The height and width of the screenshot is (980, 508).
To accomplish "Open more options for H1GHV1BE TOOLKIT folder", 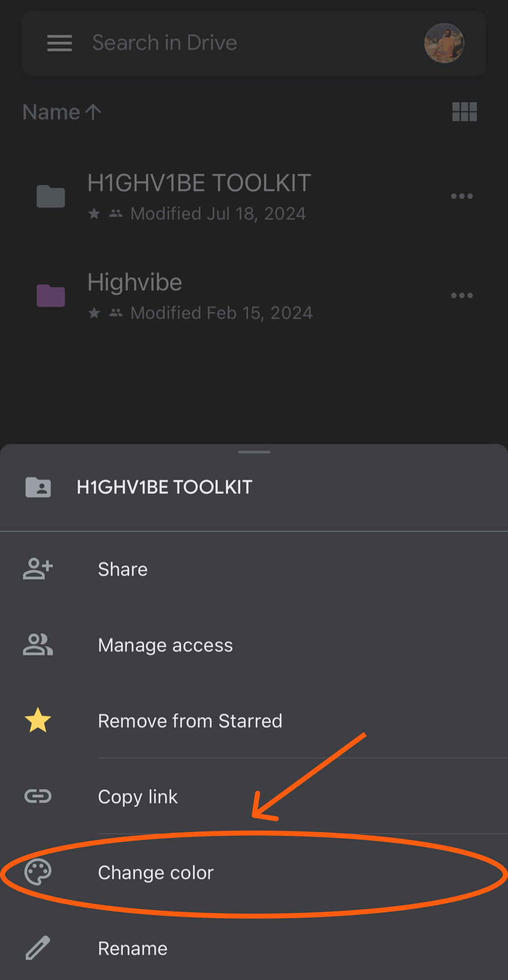I will click(461, 196).
